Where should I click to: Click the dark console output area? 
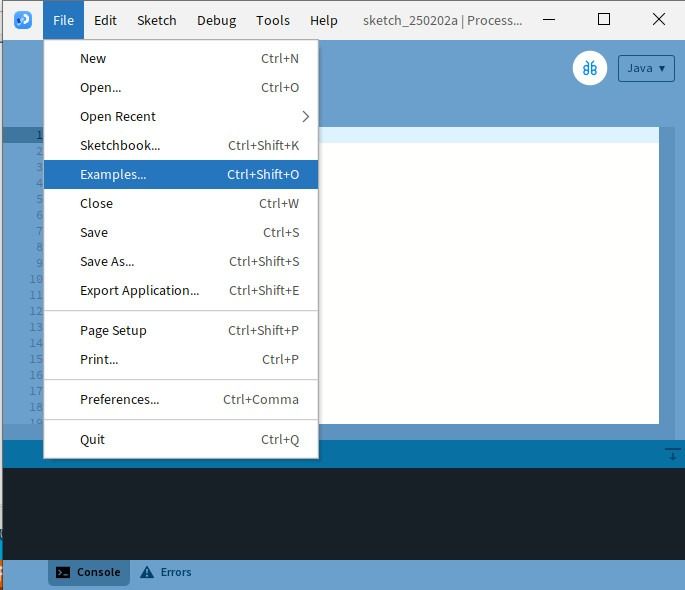(343, 514)
